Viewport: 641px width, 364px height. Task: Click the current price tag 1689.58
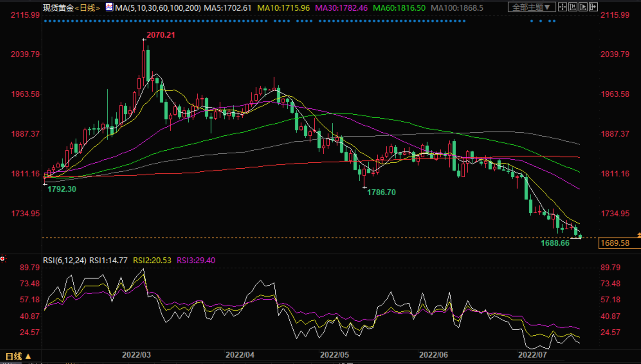[615, 243]
